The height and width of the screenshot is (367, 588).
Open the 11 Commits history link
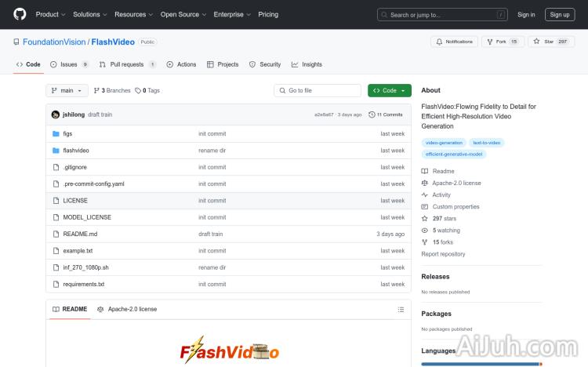tap(386, 114)
